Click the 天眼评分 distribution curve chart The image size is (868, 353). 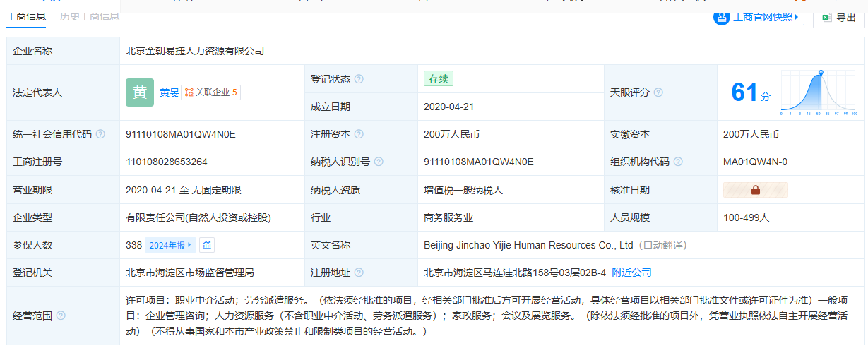coord(819,92)
